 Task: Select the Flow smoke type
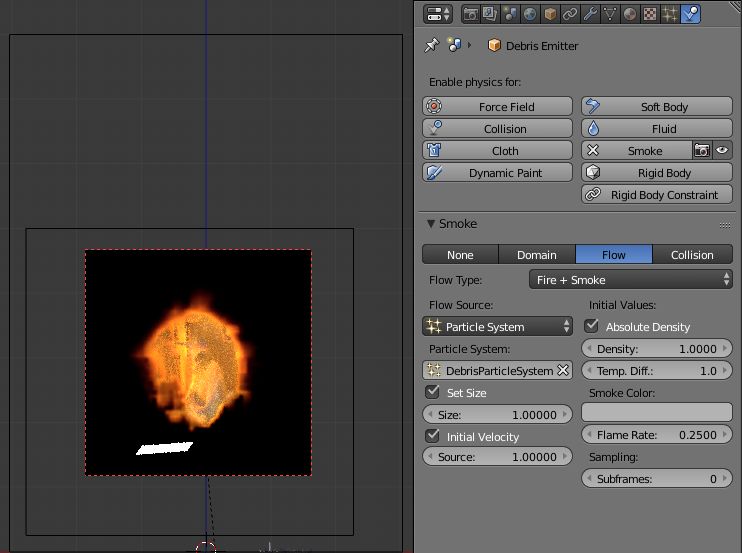point(614,255)
